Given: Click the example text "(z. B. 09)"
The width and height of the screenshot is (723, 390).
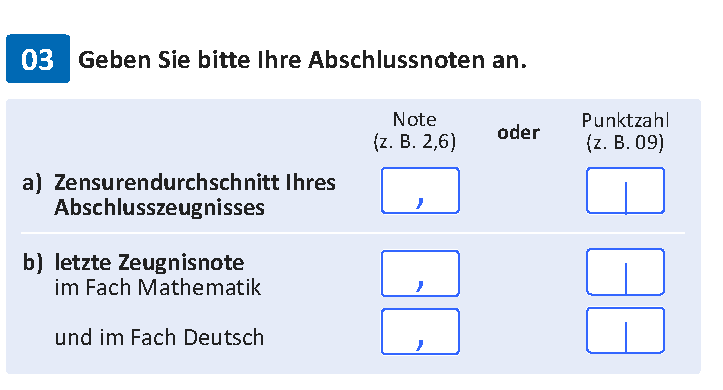Looking at the screenshot, I should pyautogui.click(x=625, y=142).
